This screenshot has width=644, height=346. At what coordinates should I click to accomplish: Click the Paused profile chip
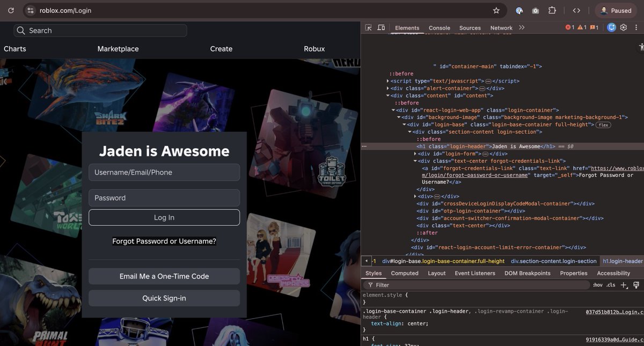pos(616,10)
